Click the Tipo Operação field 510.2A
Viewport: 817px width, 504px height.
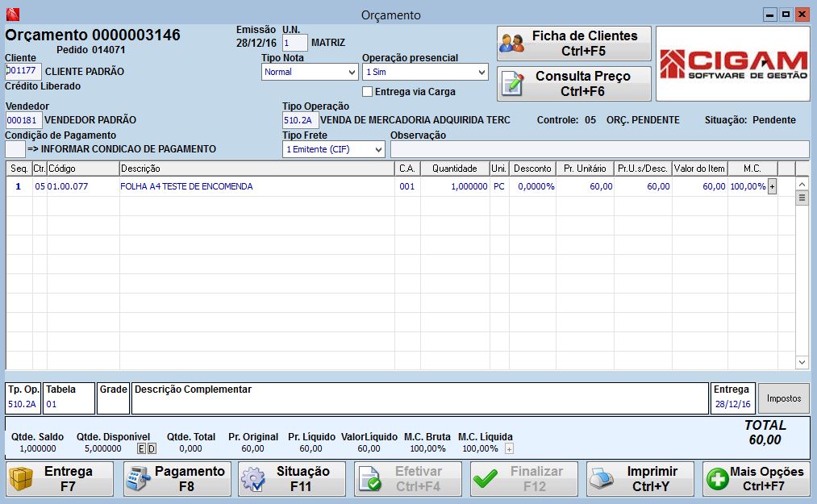click(x=301, y=120)
